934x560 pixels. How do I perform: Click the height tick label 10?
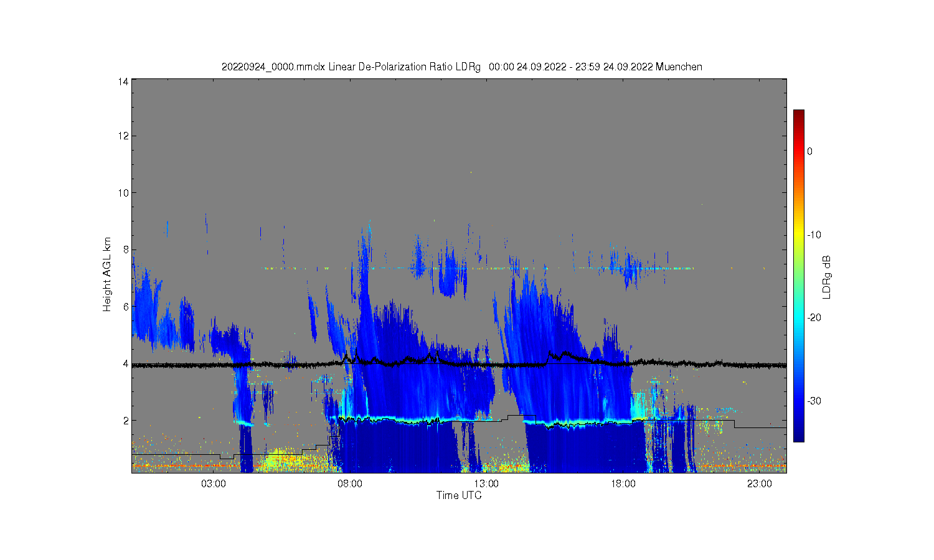(x=123, y=193)
